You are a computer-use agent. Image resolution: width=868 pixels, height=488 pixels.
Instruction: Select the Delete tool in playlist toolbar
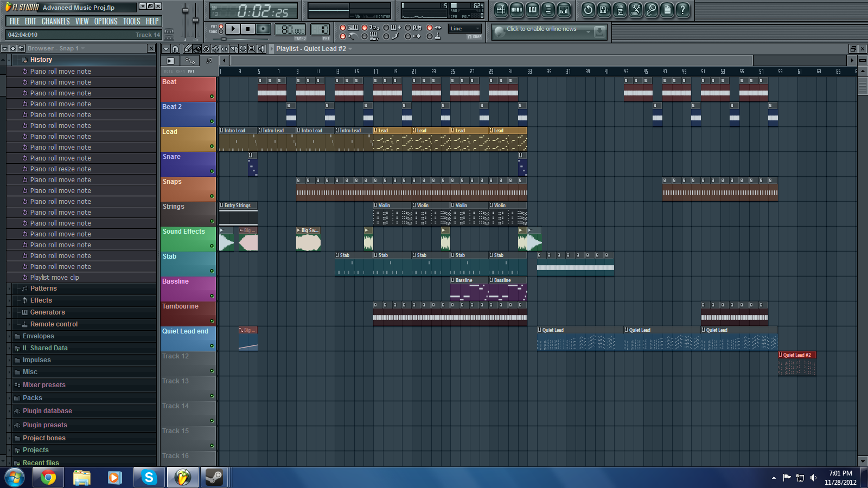(x=206, y=49)
